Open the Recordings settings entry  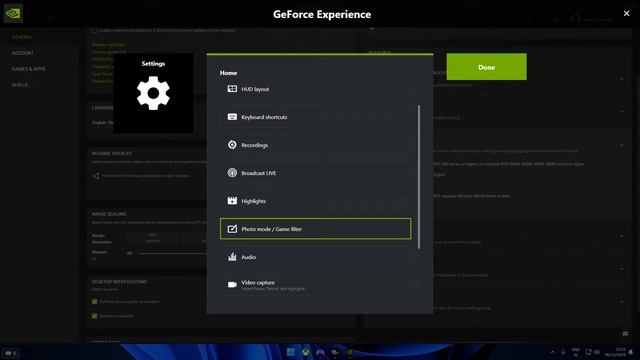(x=315, y=145)
